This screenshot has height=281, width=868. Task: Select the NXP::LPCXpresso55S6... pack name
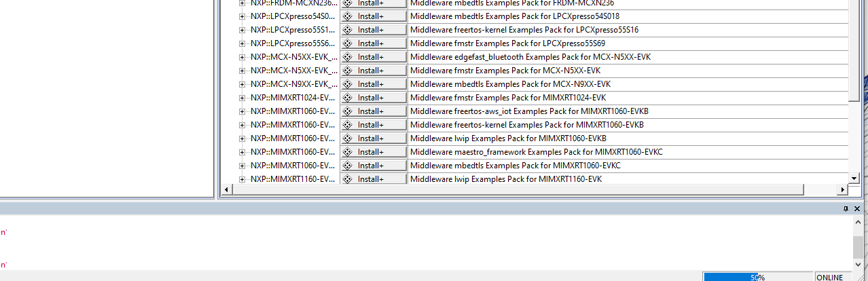tap(293, 43)
